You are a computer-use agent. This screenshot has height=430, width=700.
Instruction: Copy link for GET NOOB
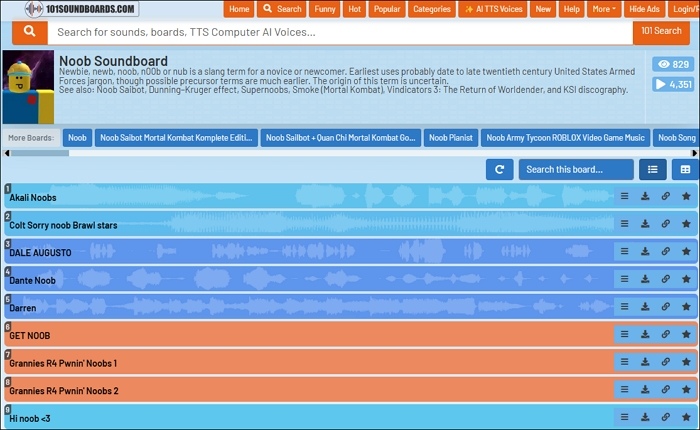click(x=666, y=334)
